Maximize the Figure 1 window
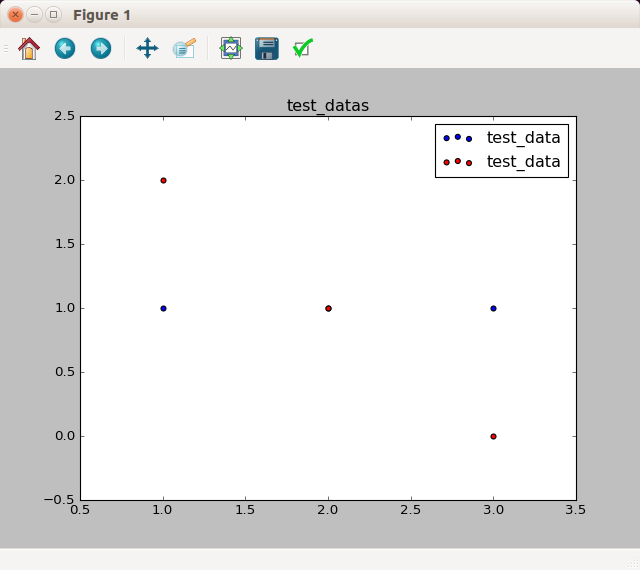Screen dimensions: 640x570 53,15
